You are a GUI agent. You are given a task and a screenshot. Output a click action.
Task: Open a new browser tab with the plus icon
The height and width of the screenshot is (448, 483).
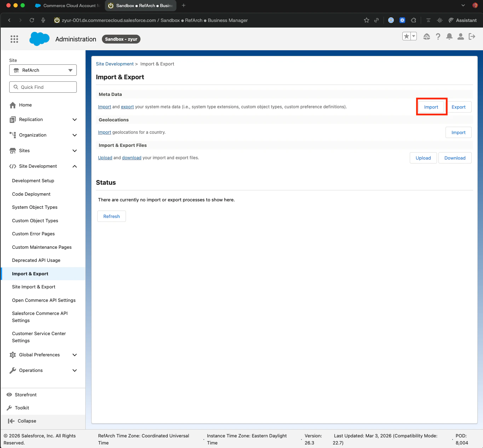point(184,5)
